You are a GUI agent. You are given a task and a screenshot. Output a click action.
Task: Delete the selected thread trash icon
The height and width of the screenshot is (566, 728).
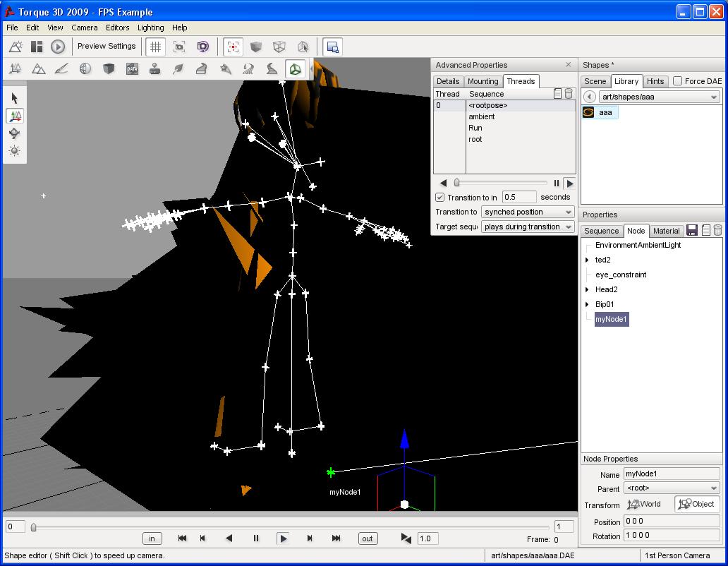coord(569,93)
